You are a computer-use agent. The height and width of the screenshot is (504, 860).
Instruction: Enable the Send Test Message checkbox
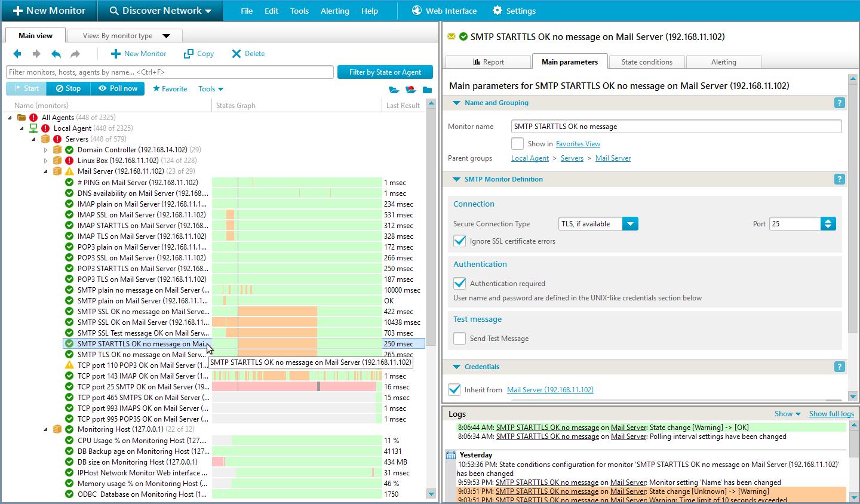(x=459, y=339)
